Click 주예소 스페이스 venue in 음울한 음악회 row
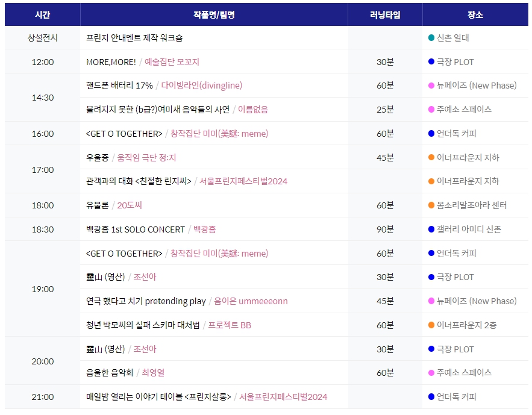 (x=464, y=373)
